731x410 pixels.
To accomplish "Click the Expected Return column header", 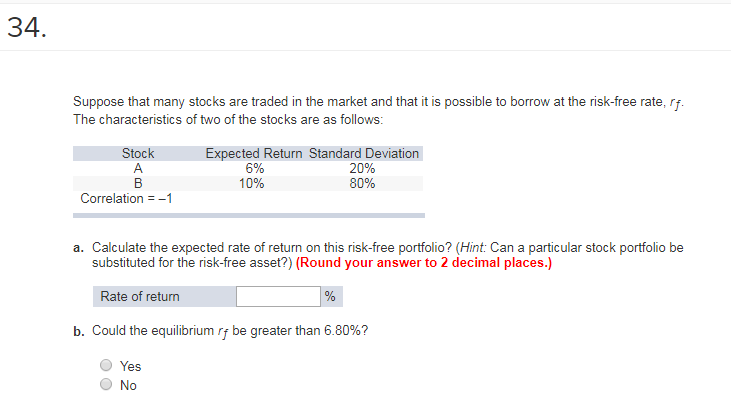I will pos(254,153).
